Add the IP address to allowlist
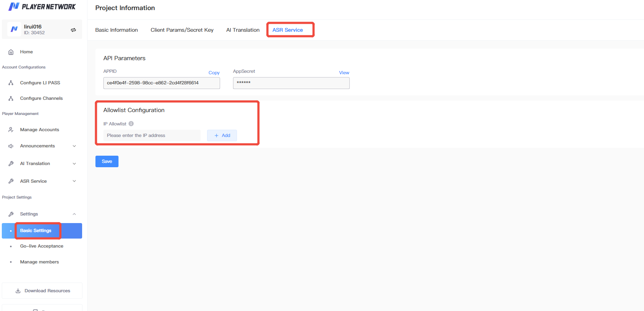 pyautogui.click(x=222, y=135)
